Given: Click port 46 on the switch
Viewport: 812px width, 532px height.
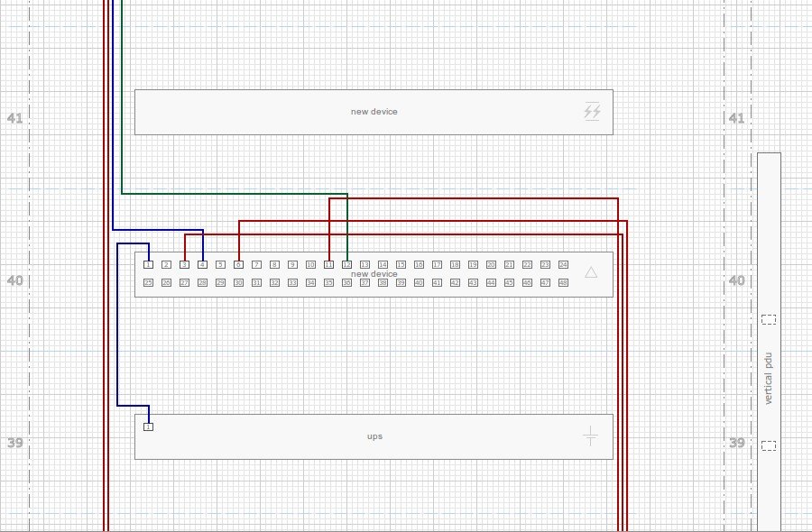Looking at the screenshot, I should pyautogui.click(x=527, y=282).
